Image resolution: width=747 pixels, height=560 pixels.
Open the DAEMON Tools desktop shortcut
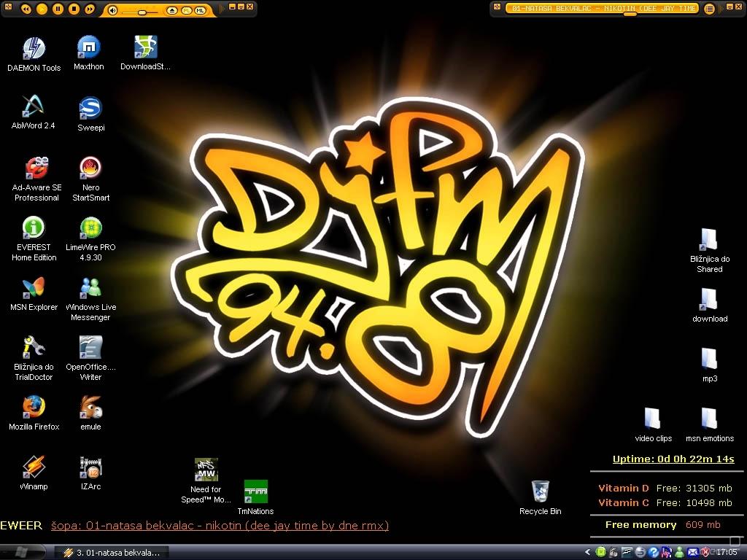point(34,54)
